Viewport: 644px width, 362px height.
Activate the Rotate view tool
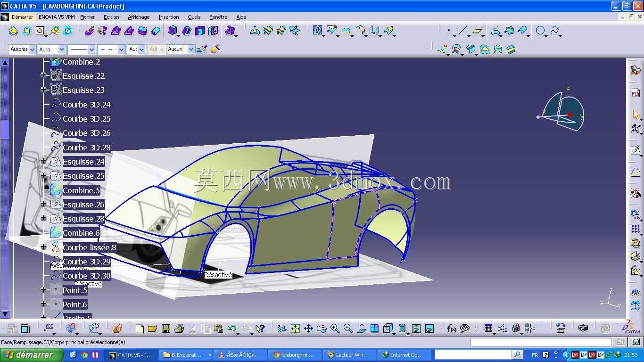[322, 329]
